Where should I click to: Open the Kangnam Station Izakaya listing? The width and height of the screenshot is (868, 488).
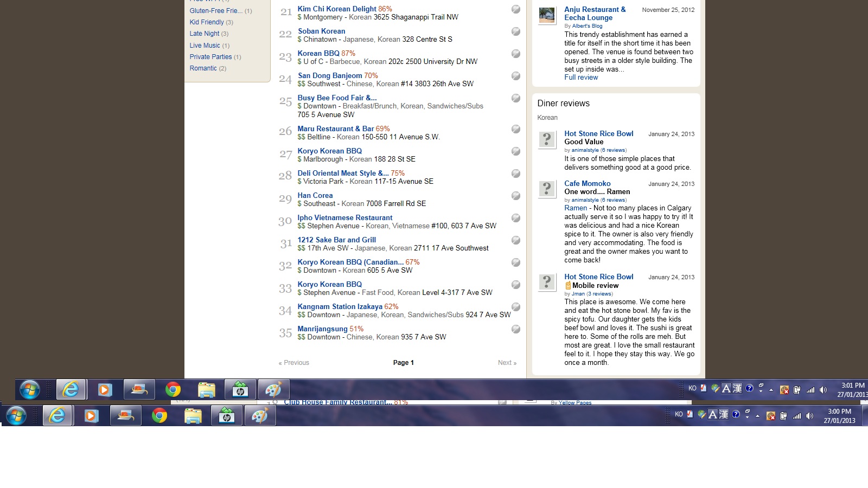340,306
